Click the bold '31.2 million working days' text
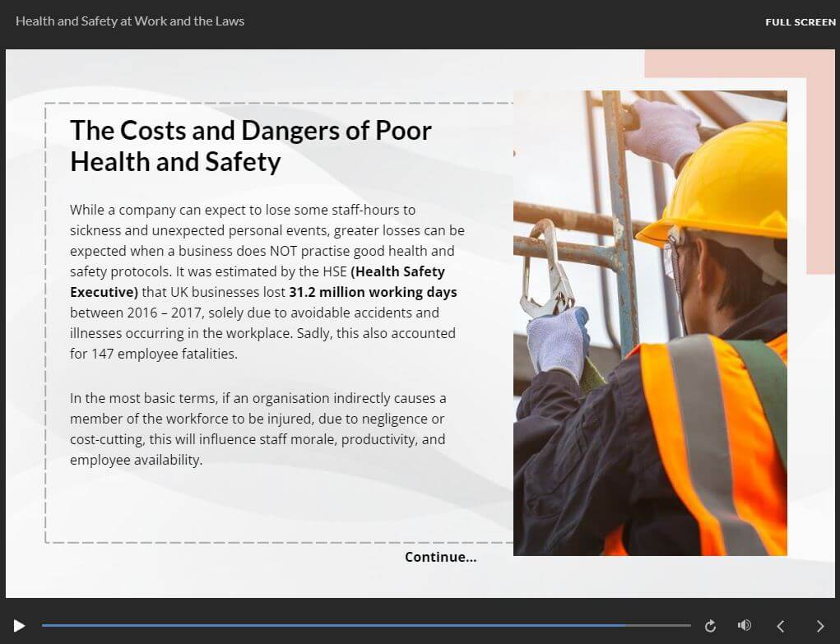840x644 pixels. click(x=373, y=292)
